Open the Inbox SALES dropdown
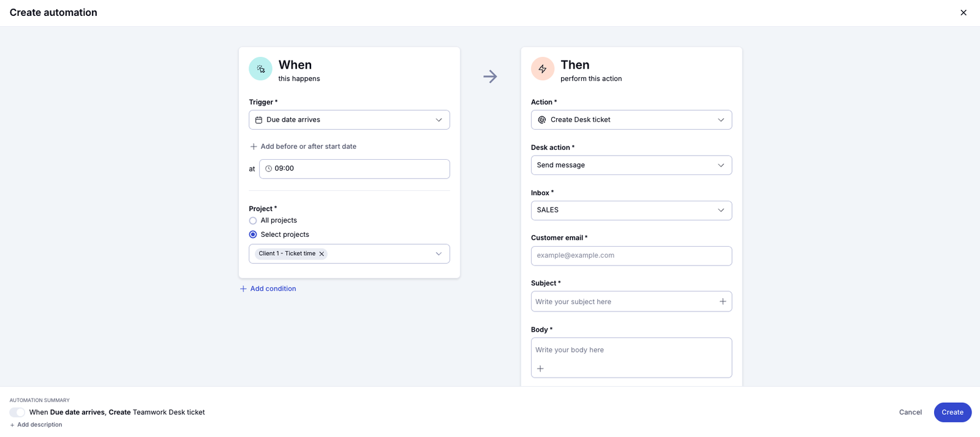Viewport: 980px width, 437px height. [x=631, y=211]
